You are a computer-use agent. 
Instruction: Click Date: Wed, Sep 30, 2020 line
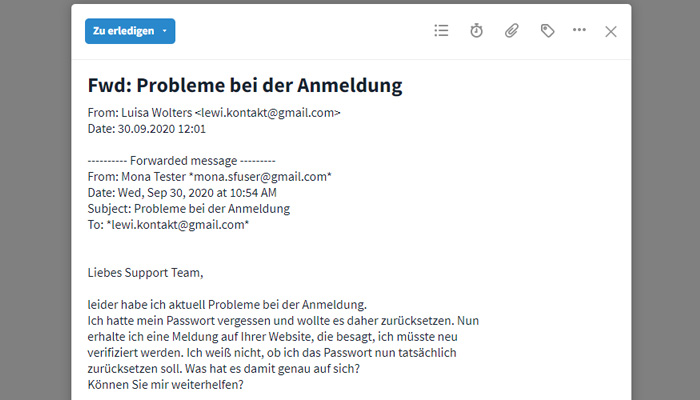click(182, 193)
